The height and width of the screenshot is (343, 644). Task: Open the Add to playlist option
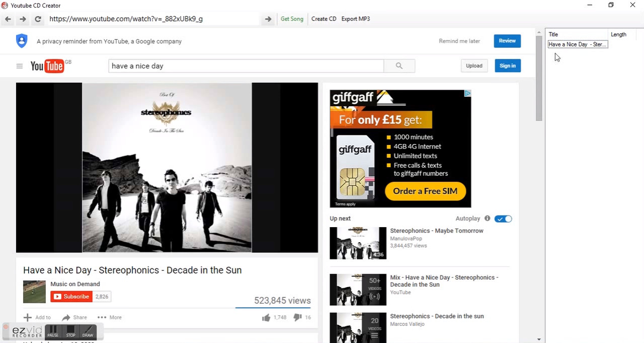pos(37,317)
